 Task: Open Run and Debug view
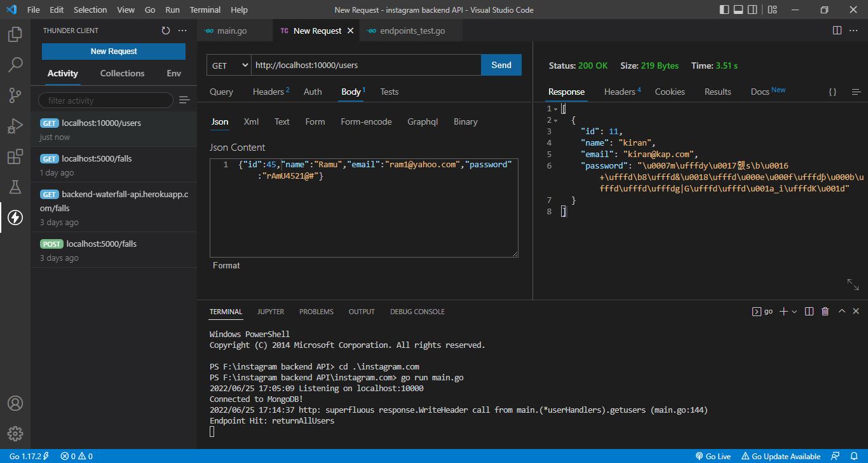coord(15,126)
